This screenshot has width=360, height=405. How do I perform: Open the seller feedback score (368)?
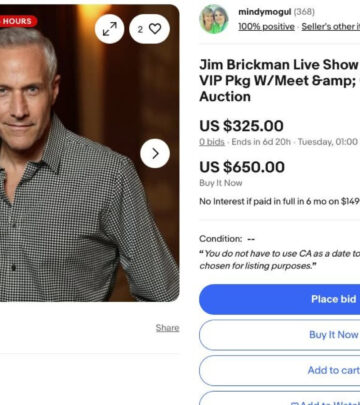(x=304, y=12)
